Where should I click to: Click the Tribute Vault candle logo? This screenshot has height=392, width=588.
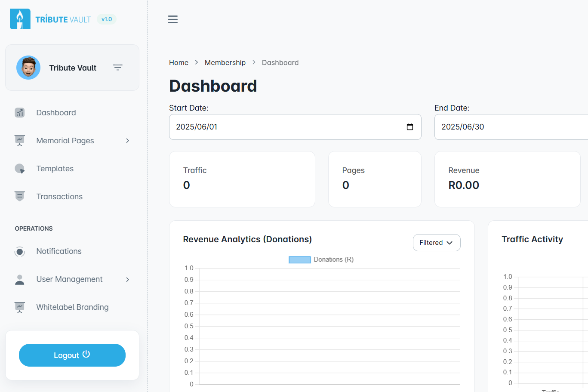click(x=20, y=19)
